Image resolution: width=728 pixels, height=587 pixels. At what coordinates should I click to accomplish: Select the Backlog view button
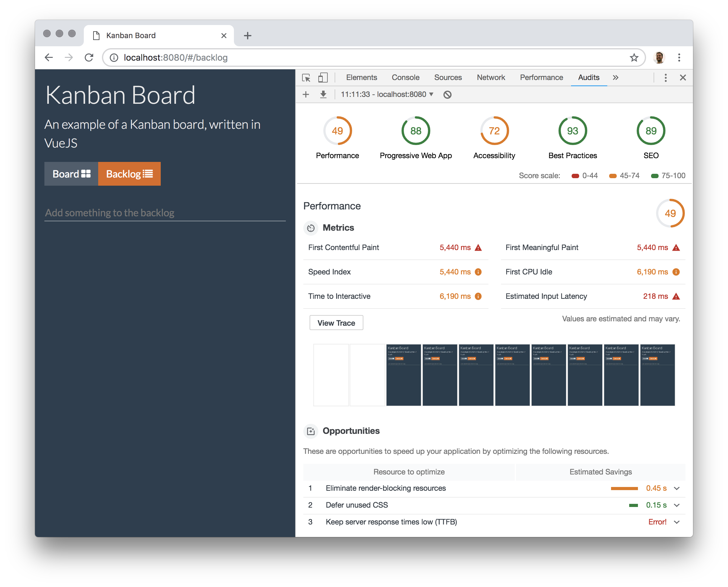[129, 174]
